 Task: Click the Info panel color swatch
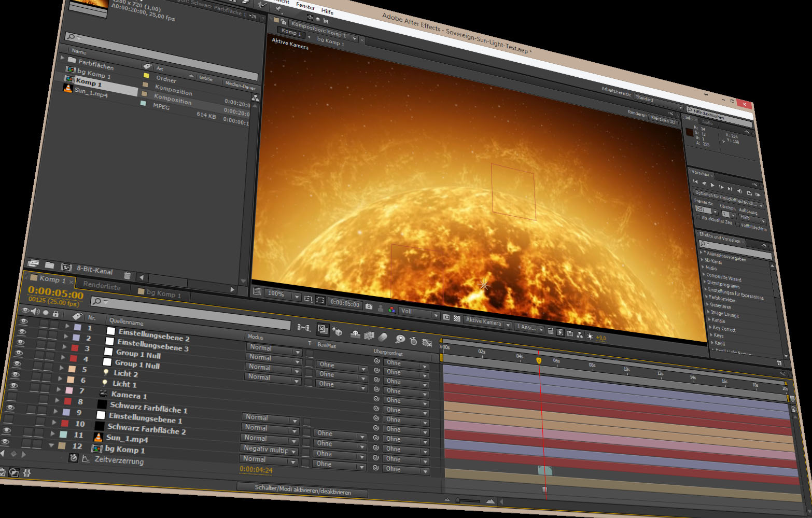(689, 132)
